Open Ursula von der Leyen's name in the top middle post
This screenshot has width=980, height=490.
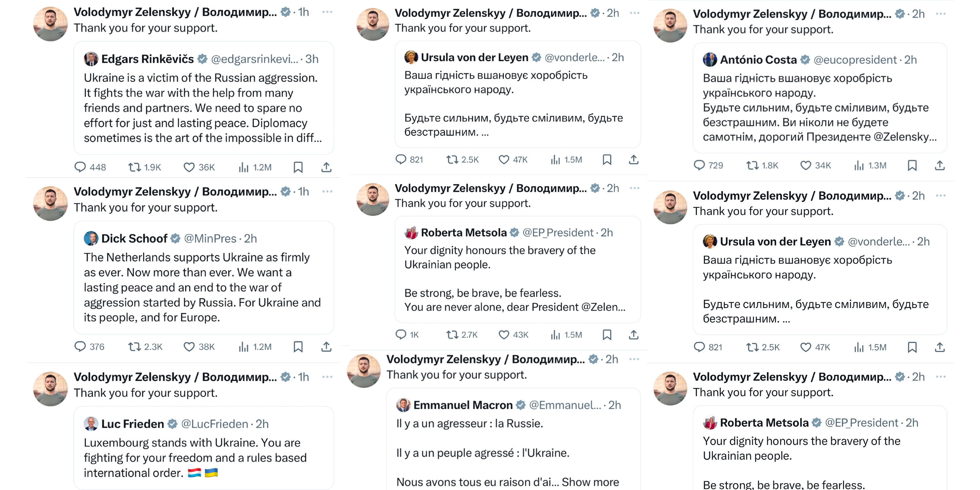click(474, 58)
